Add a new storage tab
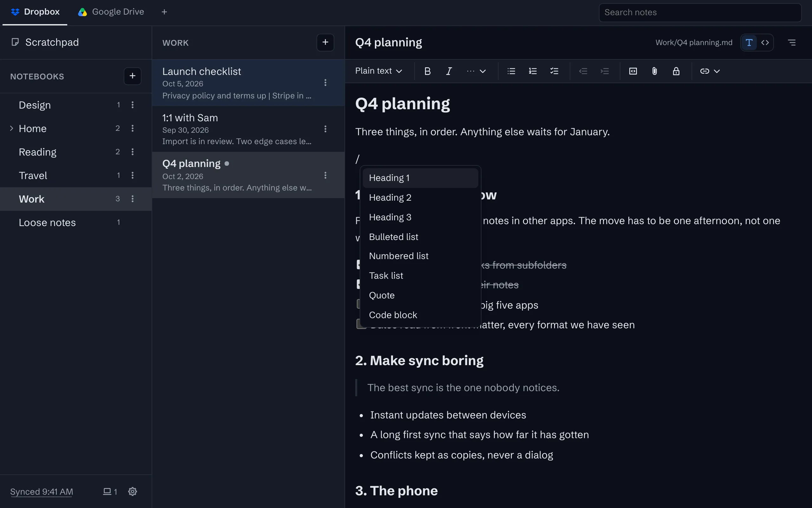This screenshot has height=508, width=812. (x=164, y=12)
